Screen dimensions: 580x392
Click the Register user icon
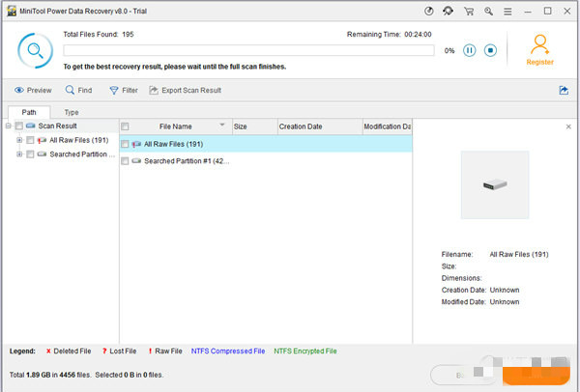coord(540,44)
